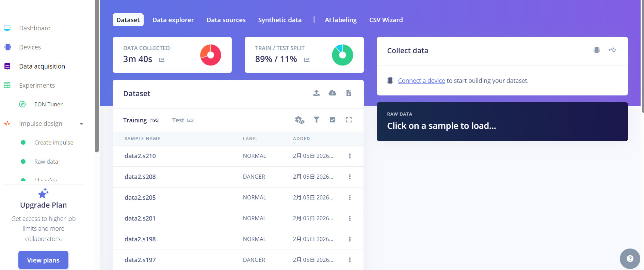Click the cloud upload icon in Dataset header

click(332, 93)
